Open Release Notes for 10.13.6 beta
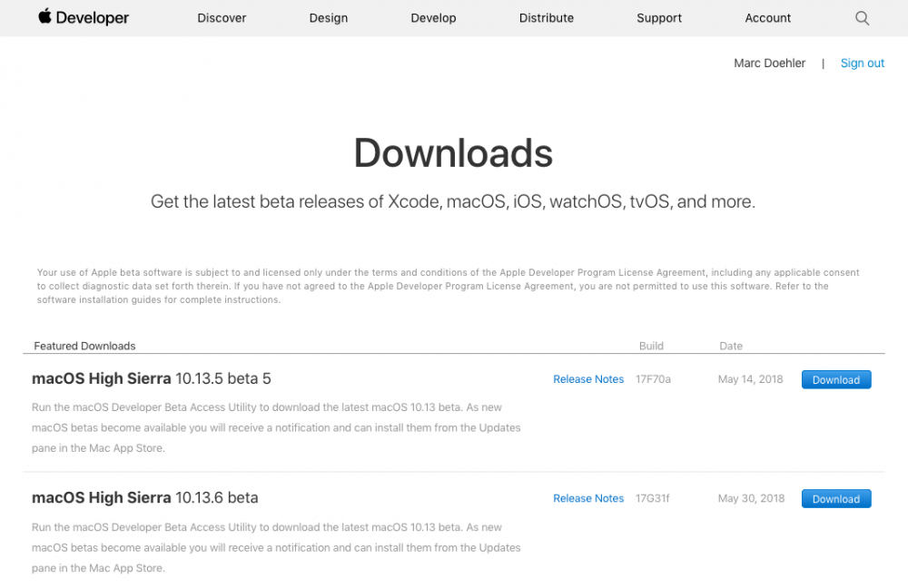 tap(588, 498)
